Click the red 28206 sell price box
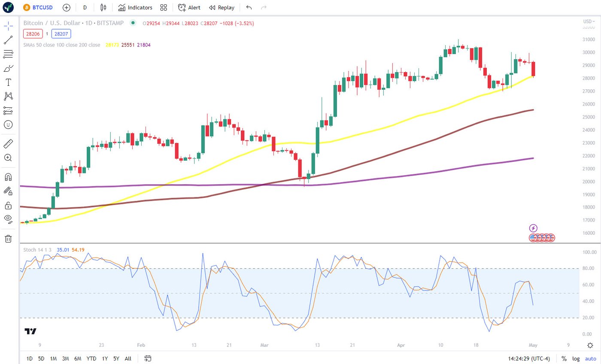This screenshot has width=601, height=364. click(33, 33)
